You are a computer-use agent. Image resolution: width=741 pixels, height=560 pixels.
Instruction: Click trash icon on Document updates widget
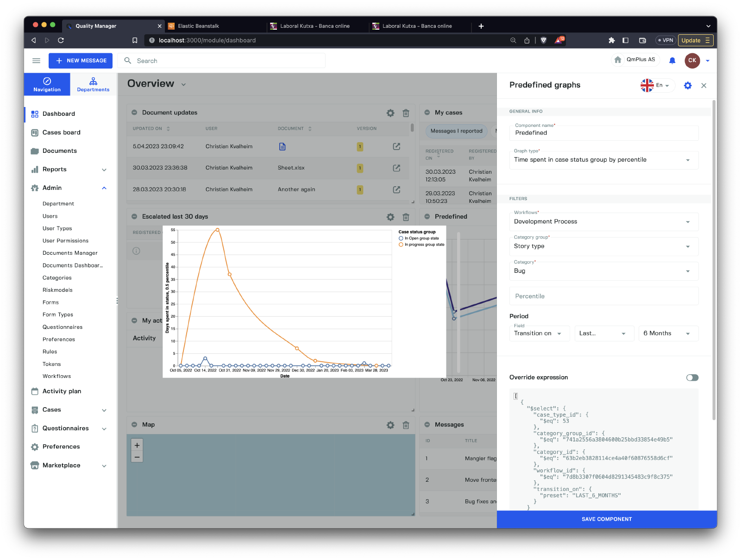406,113
